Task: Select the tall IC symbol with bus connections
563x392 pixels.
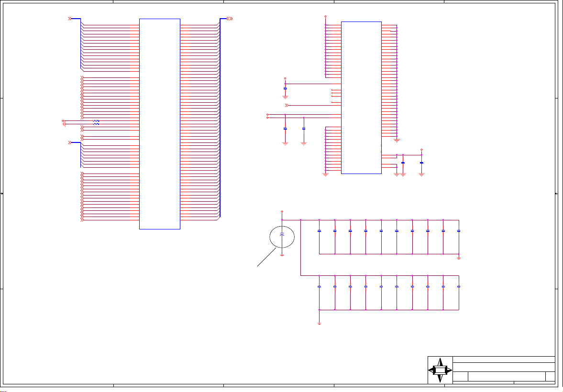Action: click(160, 124)
